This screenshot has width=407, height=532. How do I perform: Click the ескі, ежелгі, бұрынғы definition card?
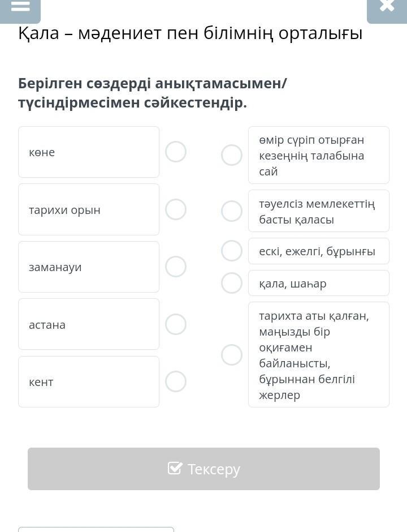319,251
